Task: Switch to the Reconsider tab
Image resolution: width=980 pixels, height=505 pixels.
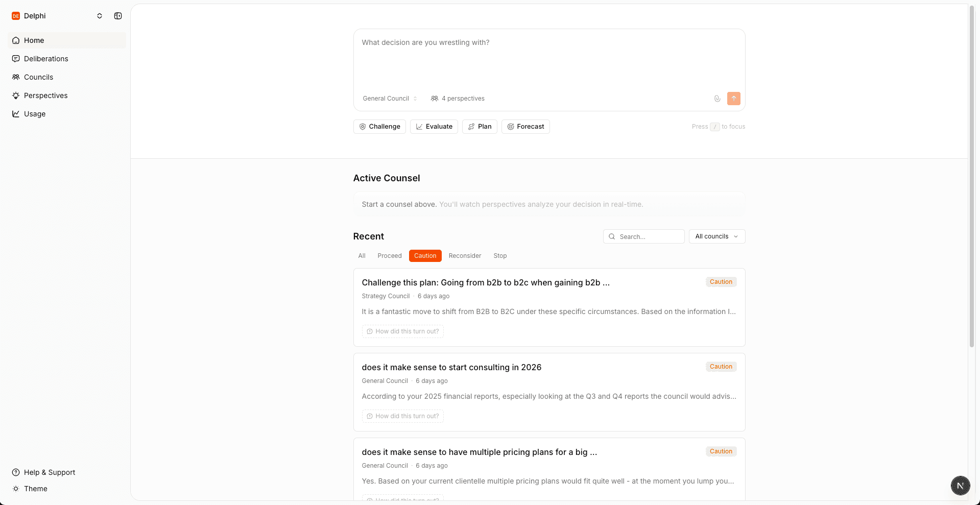Action: pyautogui.click(x=465, y=256)
